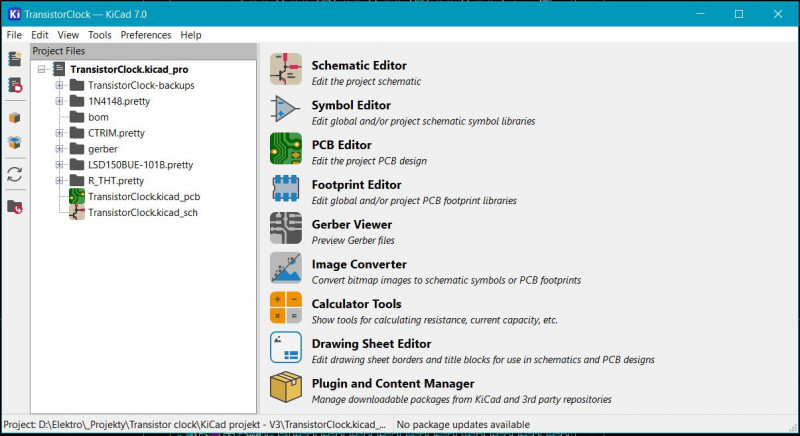Launch the Symbol Editor icon

click(286, 109)
